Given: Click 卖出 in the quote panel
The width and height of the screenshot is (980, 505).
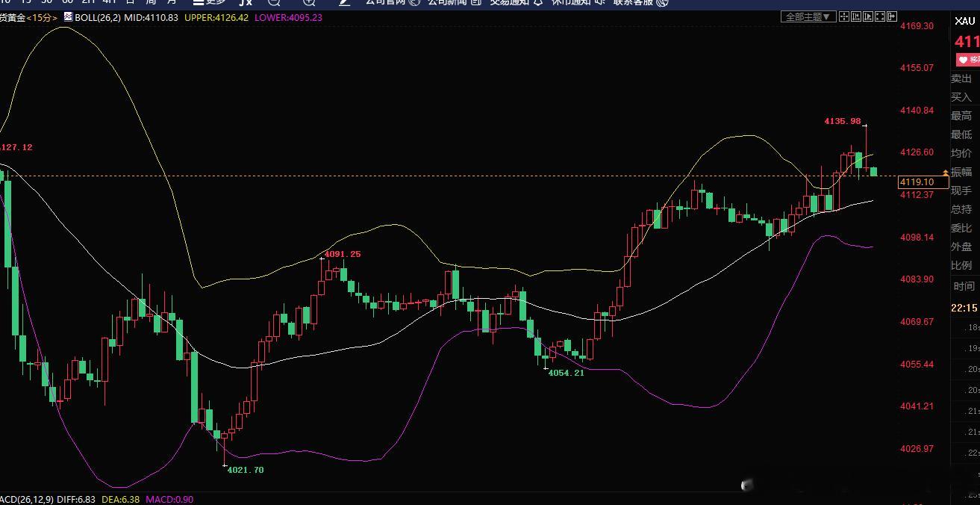Looking at the screenshot, I should (x=961, y=78).
